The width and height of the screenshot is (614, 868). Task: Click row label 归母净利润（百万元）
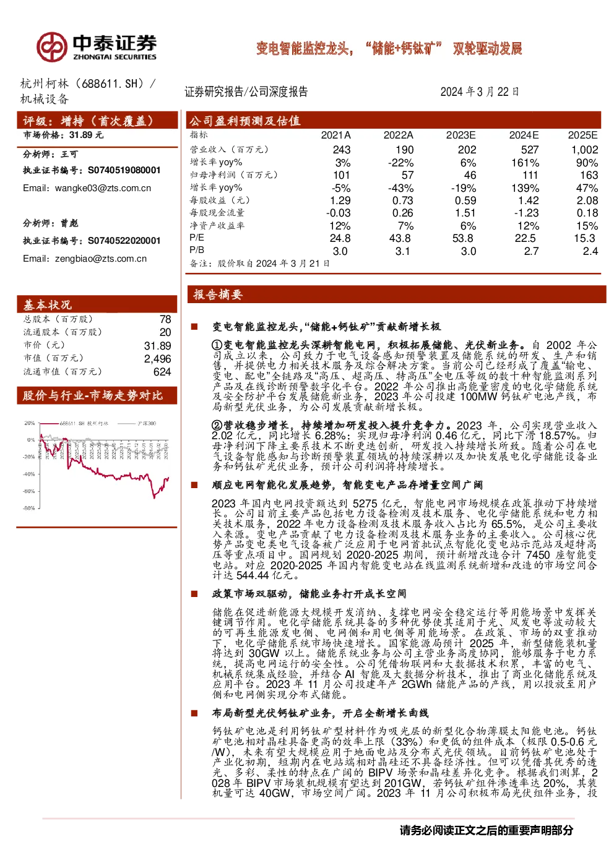[233, 175]
